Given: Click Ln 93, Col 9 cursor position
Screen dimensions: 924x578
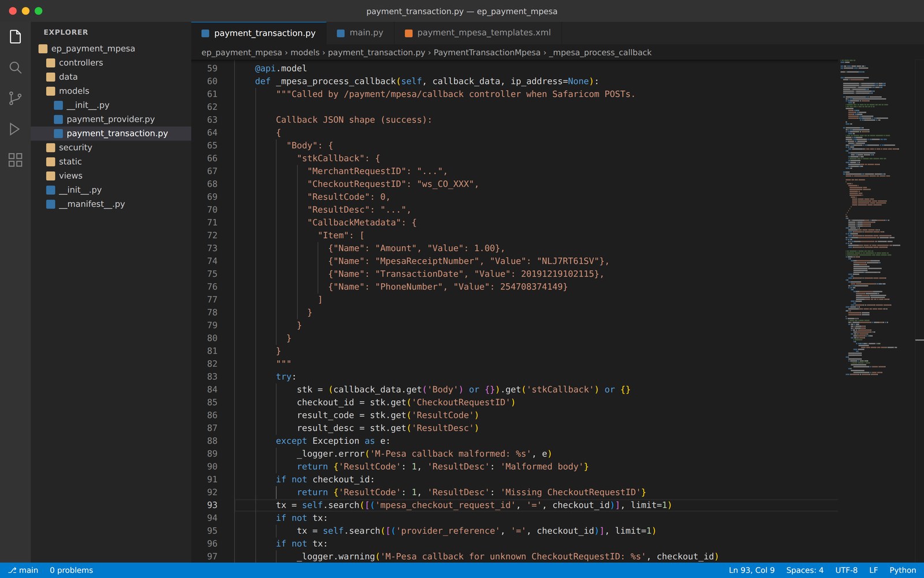Looking at the screenshot, I should coord(751,570).
